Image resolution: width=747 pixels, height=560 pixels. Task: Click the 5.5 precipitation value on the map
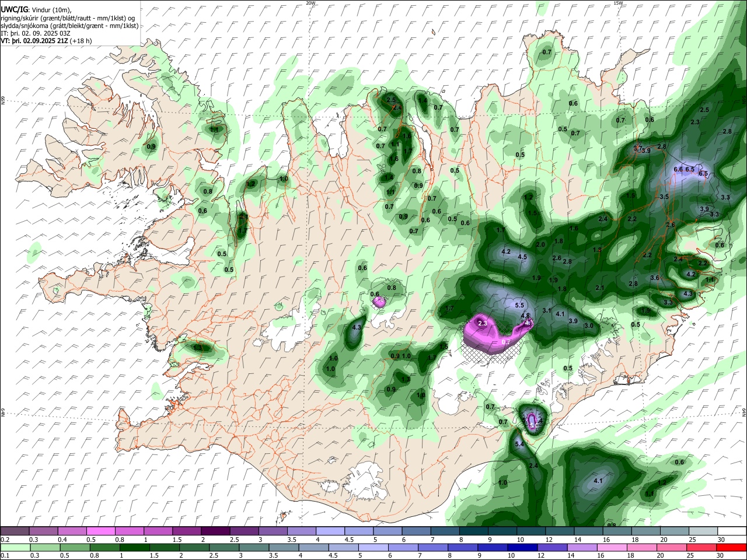(x=520, y=305)
